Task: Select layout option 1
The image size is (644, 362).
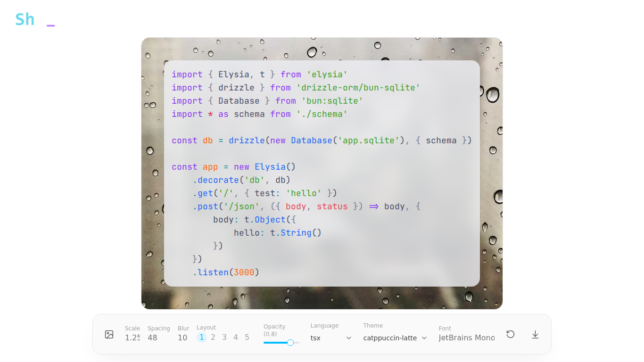Action: (202, 337)
